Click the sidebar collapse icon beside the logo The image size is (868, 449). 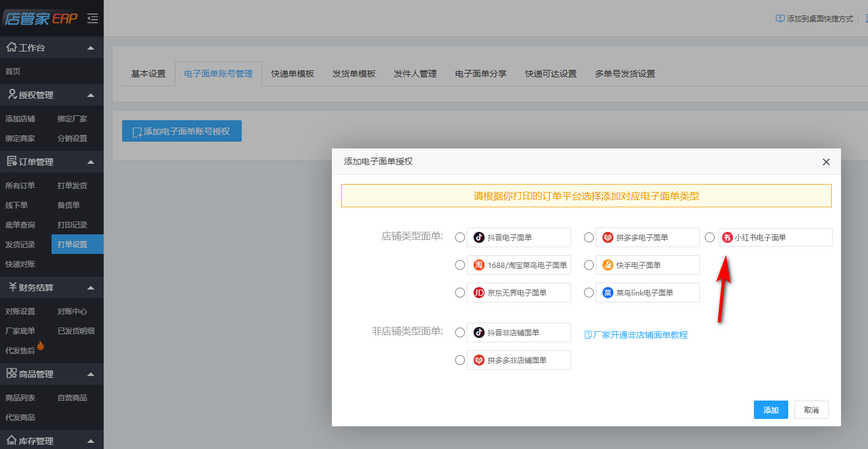pos(93,18)
